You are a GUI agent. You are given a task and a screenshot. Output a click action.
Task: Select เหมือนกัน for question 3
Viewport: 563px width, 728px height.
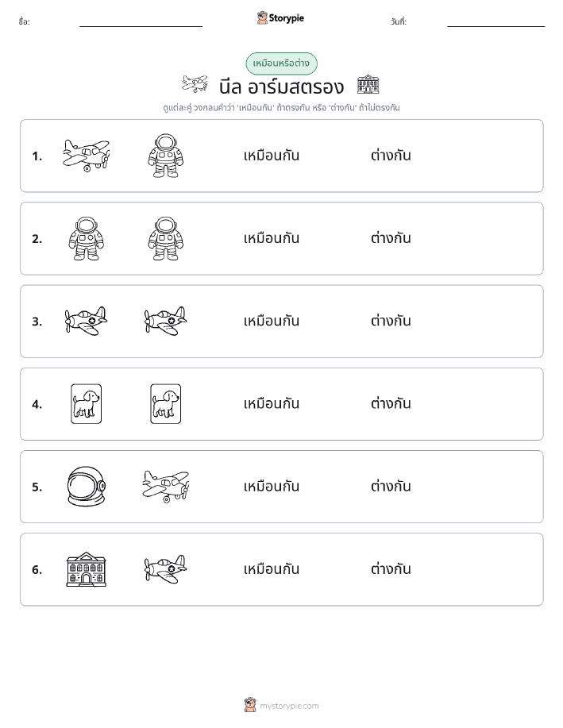272,321
